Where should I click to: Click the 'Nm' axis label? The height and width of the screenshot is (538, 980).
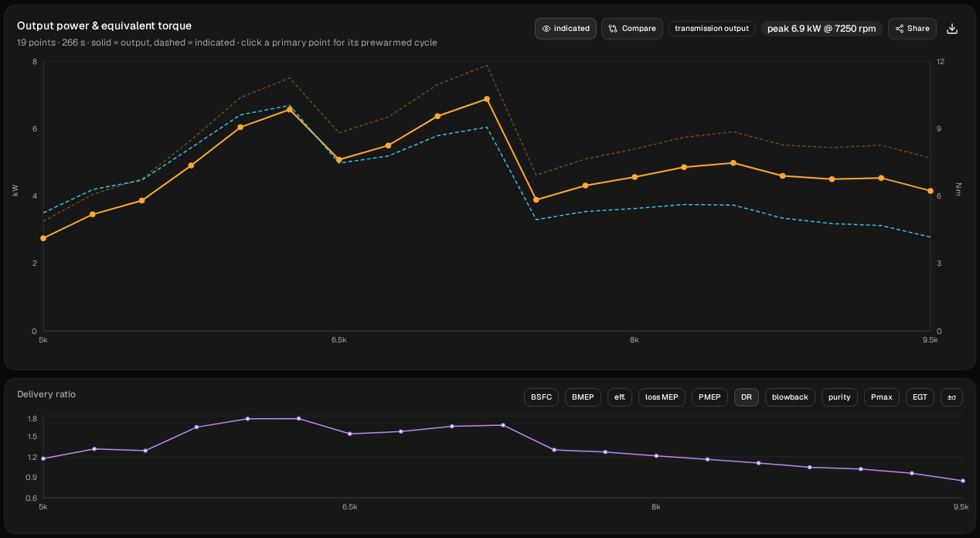[958, 189]
